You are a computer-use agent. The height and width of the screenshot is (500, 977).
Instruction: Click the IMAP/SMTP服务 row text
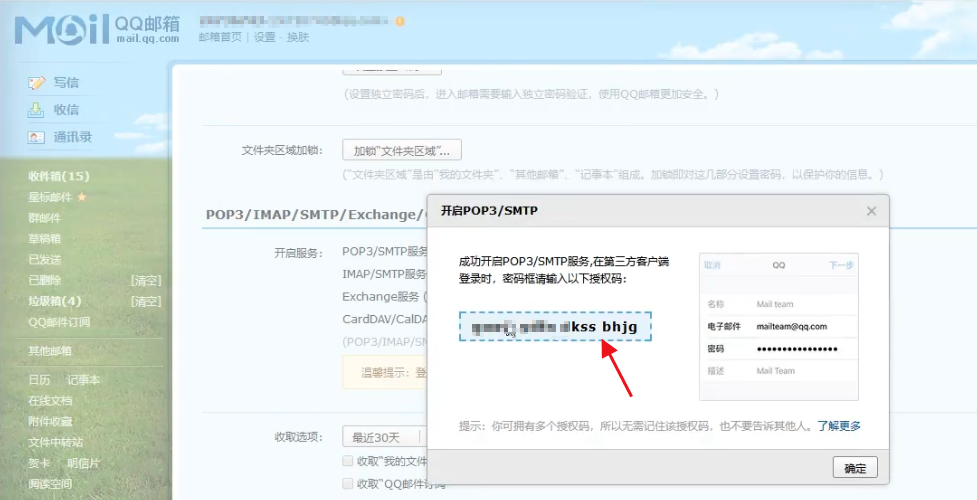tap(384, 274)
